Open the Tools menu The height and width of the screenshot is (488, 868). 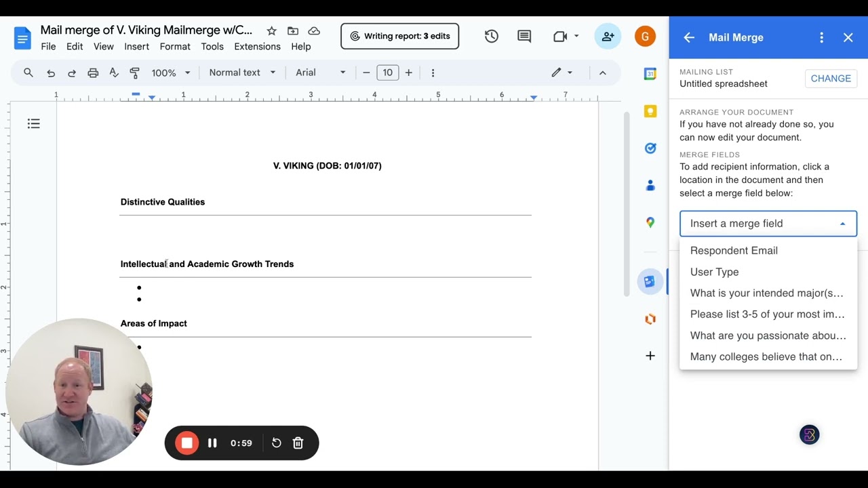(x=212, y=47)
